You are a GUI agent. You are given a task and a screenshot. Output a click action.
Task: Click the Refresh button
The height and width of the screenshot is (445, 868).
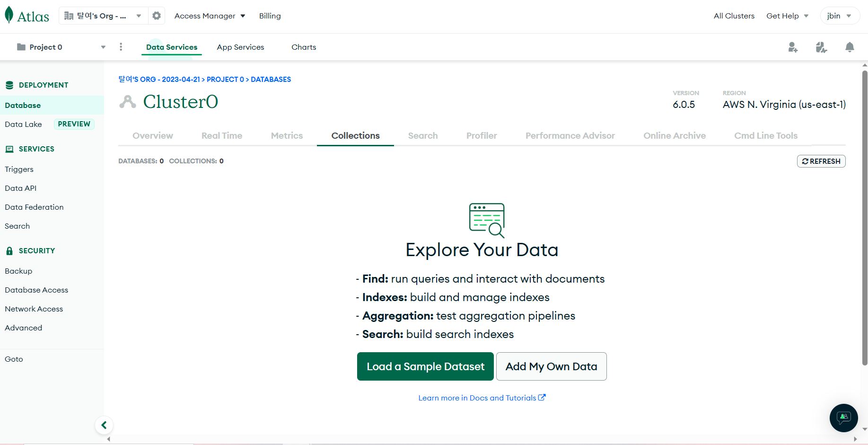coord(821,161)
